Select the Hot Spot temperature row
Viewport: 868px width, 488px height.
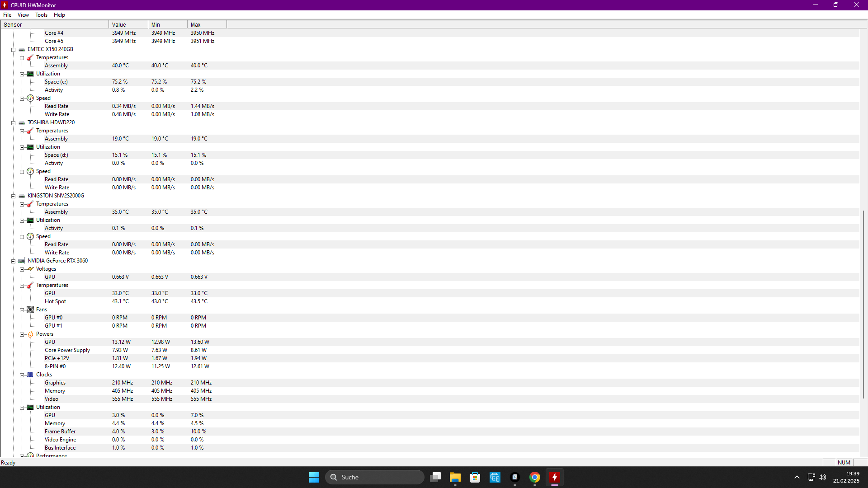click(55, 301)
